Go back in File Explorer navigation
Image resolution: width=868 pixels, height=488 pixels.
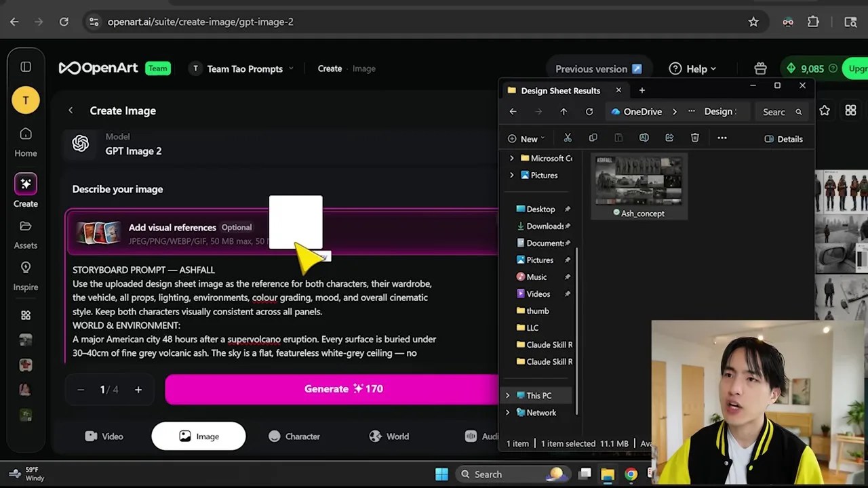pos(513,112)
